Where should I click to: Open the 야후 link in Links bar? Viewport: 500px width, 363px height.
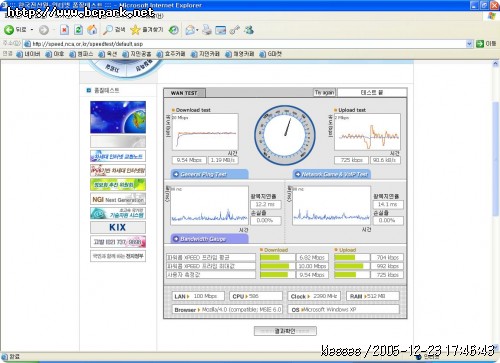click(55, 54)
